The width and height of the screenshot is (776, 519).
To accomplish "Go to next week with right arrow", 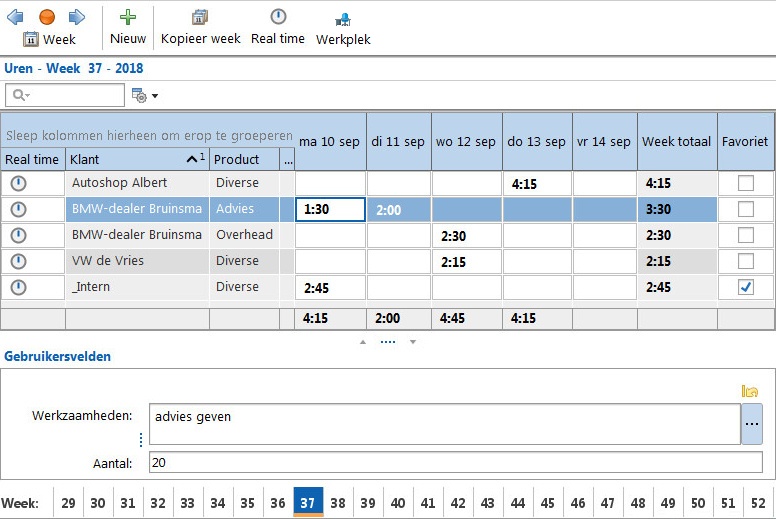I will (77, 17).
